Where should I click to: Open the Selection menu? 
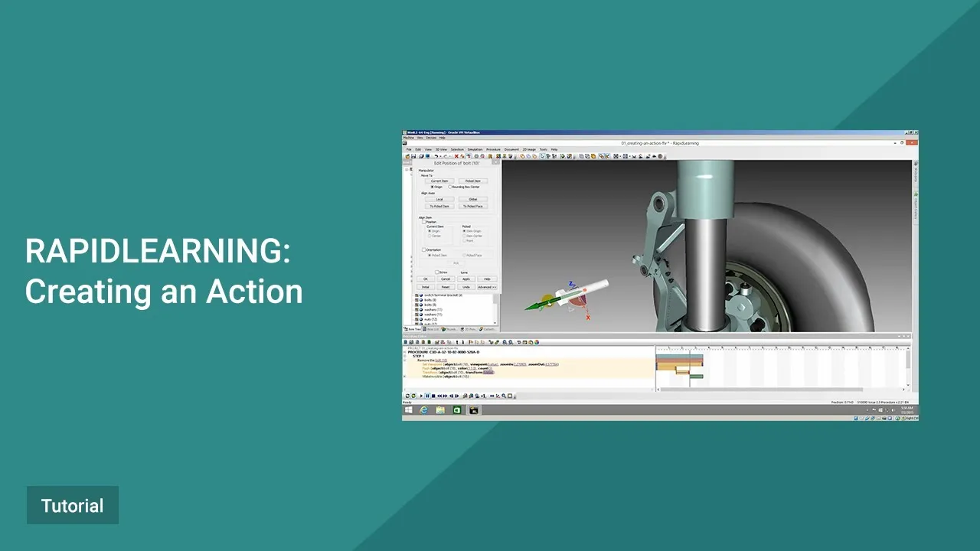point(457,149)
